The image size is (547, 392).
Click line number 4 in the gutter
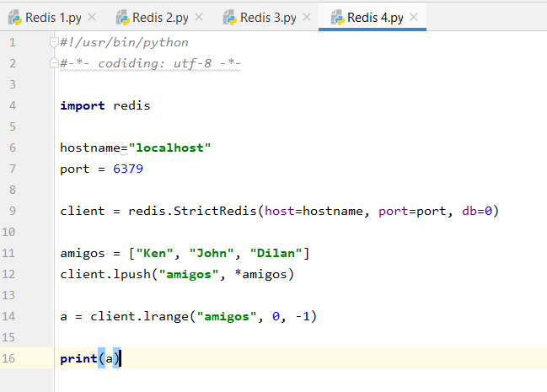click(13, 105)
